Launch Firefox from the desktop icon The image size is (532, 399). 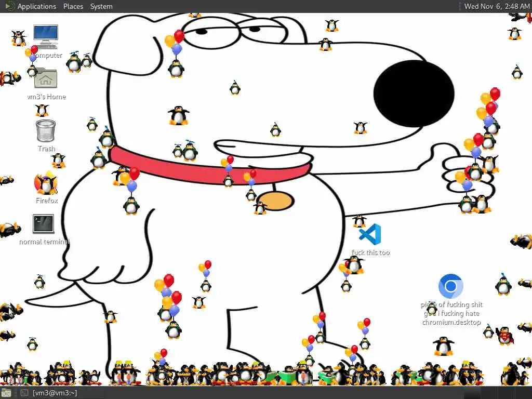46,183
